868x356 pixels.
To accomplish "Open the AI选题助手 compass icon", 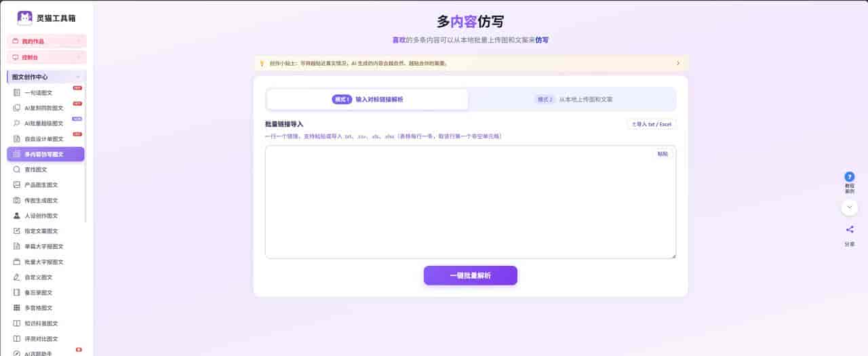I will (17, 353).
